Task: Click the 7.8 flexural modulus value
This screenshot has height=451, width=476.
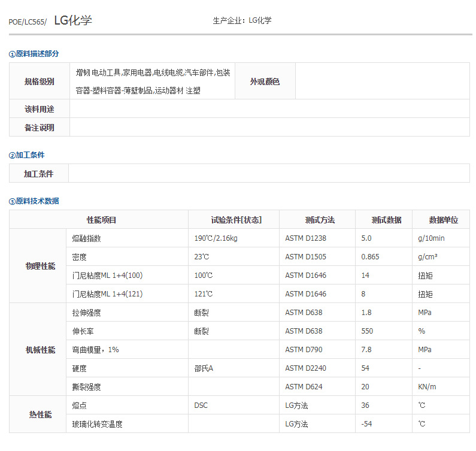Action: [366, 350]
